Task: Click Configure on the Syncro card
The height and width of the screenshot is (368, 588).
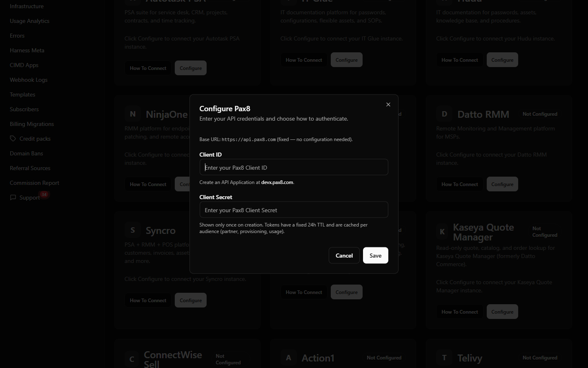Action: (191, 300)
